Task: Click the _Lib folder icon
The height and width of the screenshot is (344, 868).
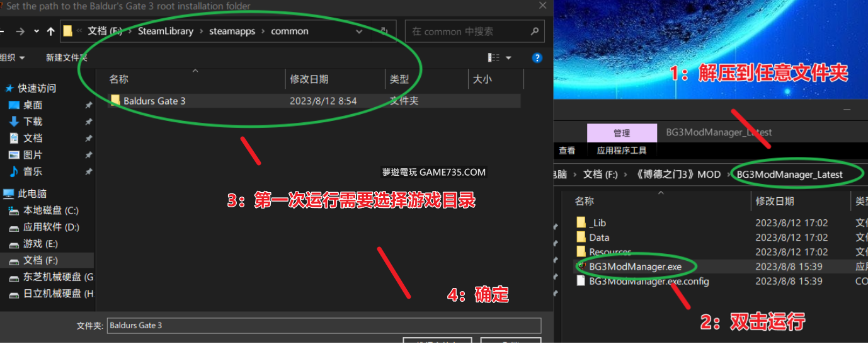Action: coord(581,222)
